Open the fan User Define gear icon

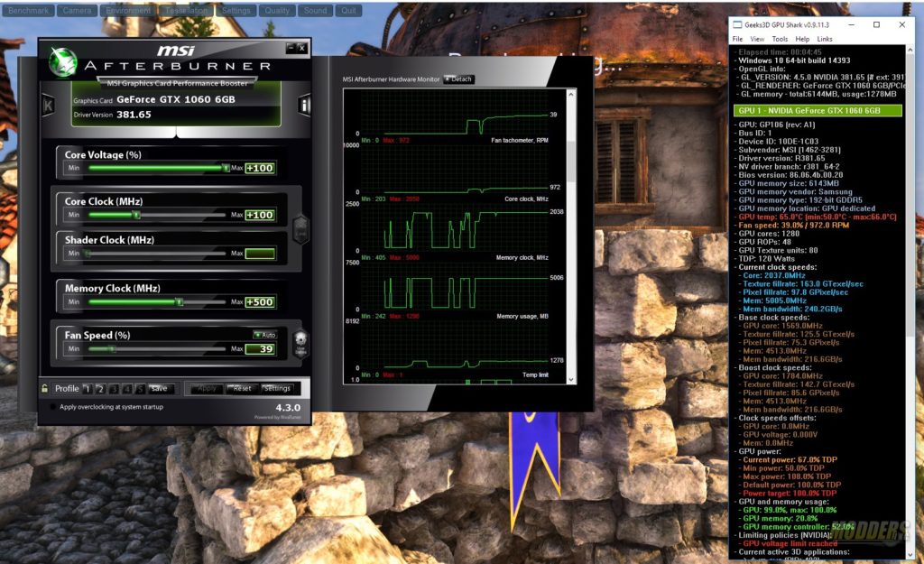(300, 341)
